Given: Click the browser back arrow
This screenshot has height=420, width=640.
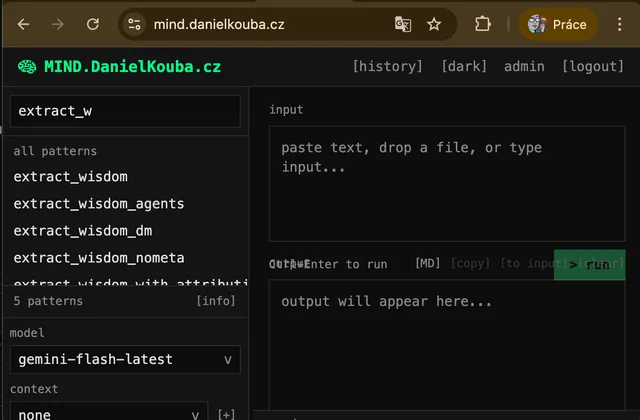Looking at the screenshot, I should [x=24, y=24].
